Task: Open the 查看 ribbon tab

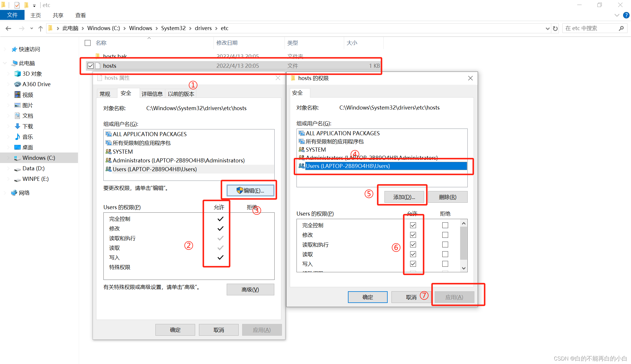Action: pos(80,15)
